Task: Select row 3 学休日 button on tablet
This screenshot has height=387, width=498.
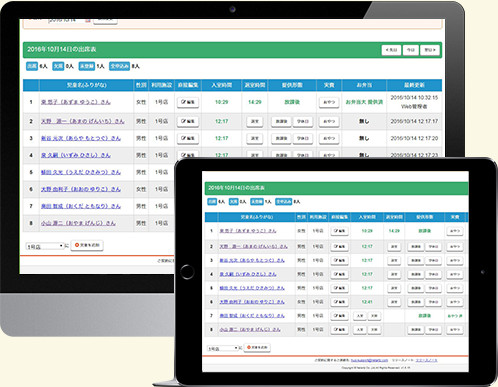Action: pos(433,260)
